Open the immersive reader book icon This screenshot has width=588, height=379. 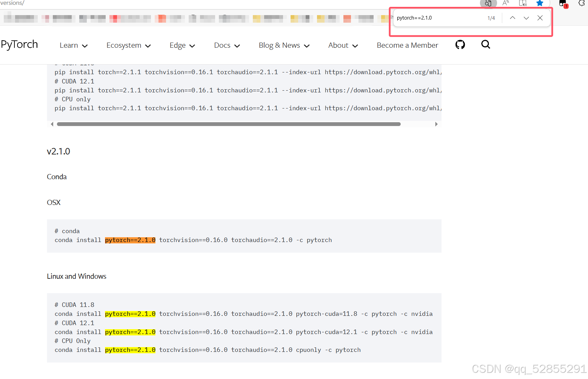coord(523,3)
